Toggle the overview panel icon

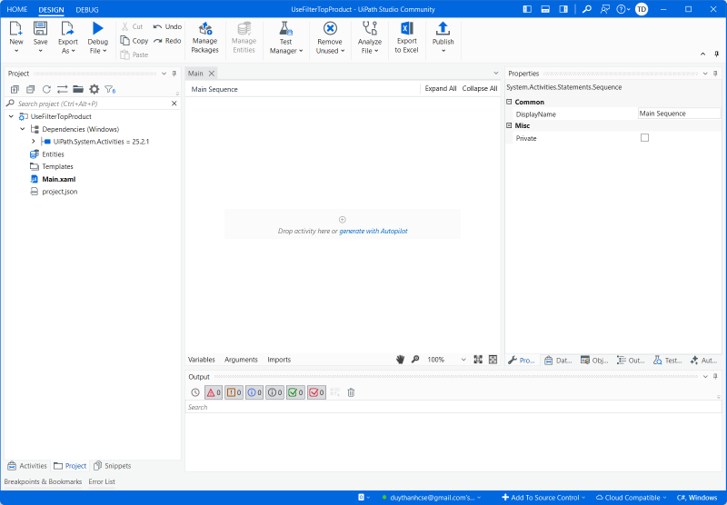(493, 359)
